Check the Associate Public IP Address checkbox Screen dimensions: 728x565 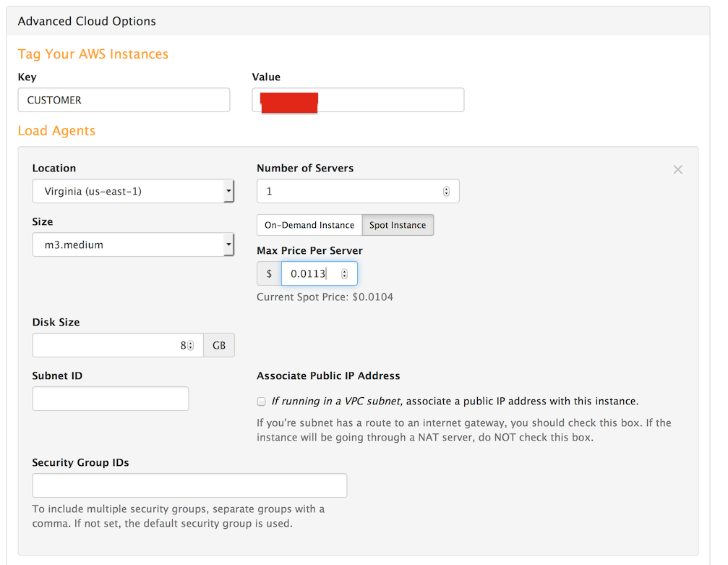coord(262,402)
